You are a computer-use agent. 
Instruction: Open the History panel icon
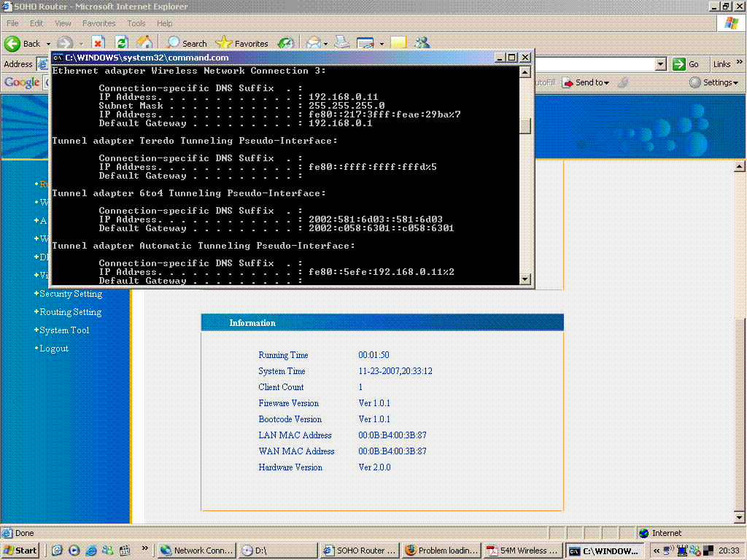pyautogui.click(x=286, y=43)
